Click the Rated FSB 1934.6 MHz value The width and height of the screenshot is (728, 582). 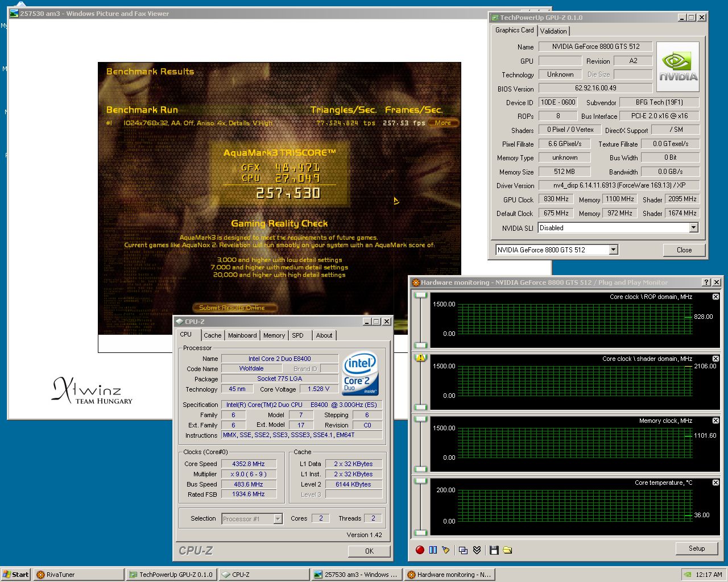click(249, 494)
